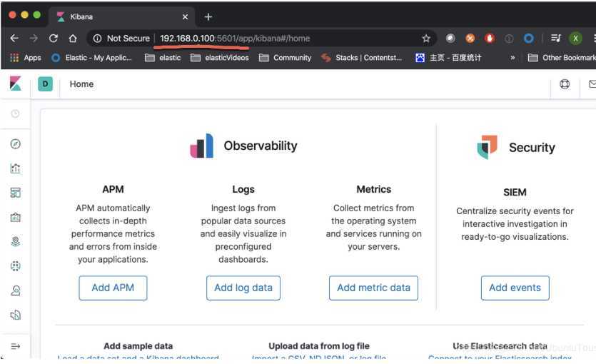Open new browser tab with plus button
This screenshot has width=596, height=364.
pyautogui.click(x=208, y=16)
